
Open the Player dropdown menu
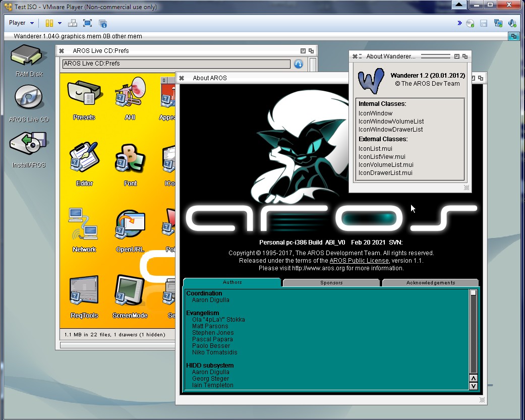[x=21, y=23]
